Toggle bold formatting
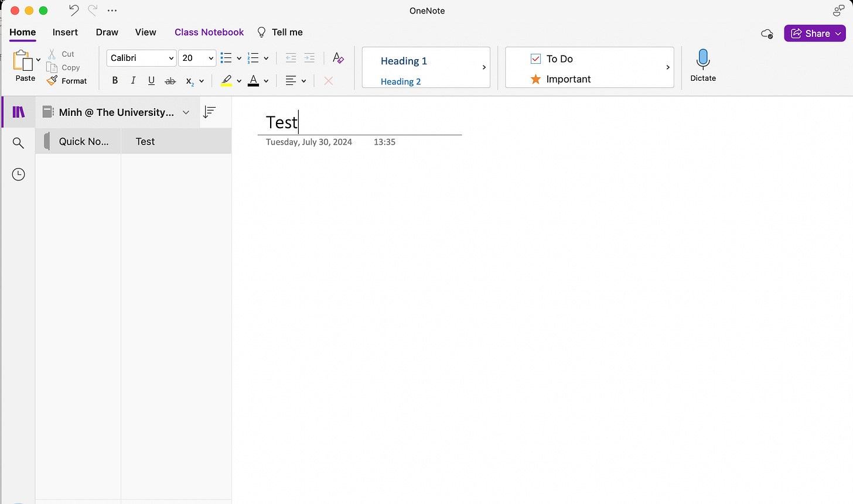This screenshot has width=853, height=504. (x=115, y=81)
